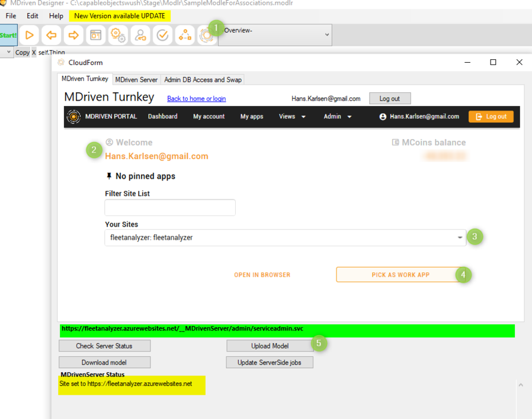Click the Copy button above the CloudForm

click(x=23, y=53)
